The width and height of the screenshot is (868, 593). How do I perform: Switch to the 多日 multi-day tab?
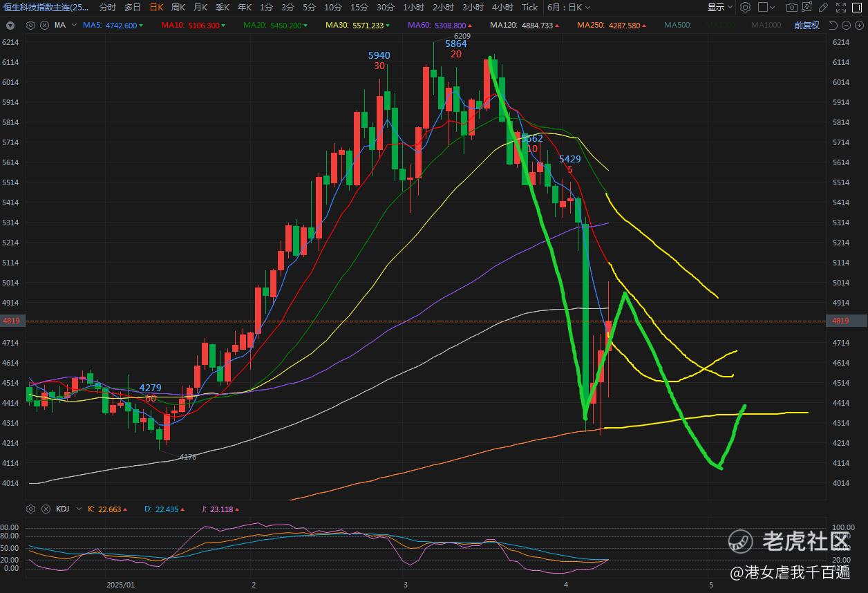(133, 8)
